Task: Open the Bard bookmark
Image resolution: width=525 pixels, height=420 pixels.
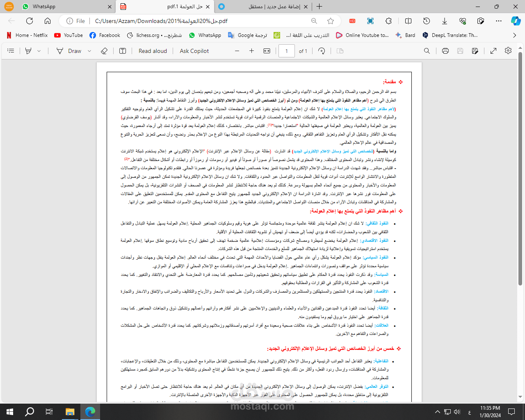Action: [405, 35]
